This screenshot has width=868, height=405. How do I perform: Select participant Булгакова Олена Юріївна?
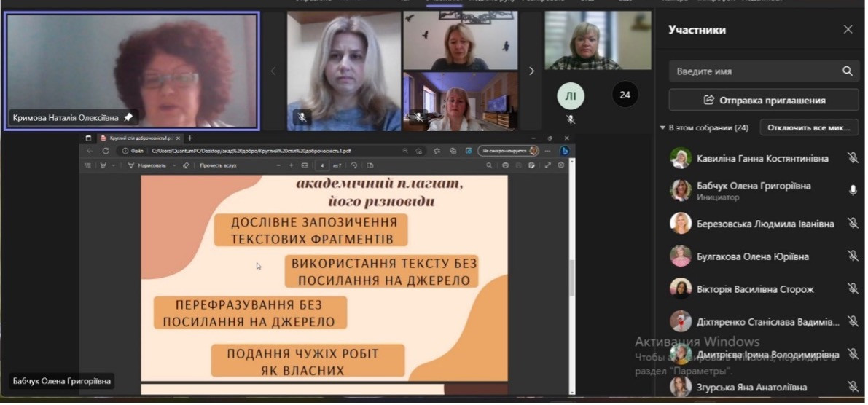pyautogui.click(x=753, y=256)
